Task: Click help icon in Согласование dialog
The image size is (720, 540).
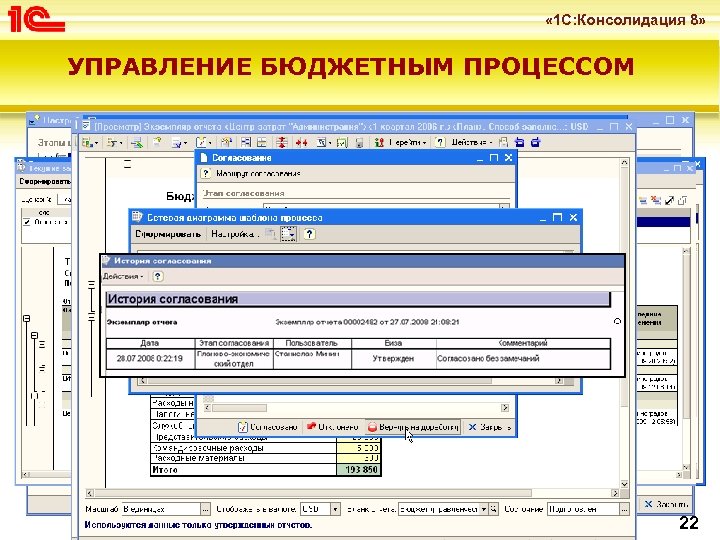Action: (x=206, y=174)
